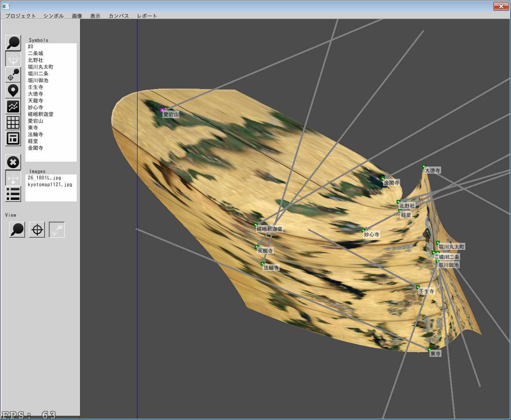
Task: Open the 画像 menu
Action: (x=77, y=16)
